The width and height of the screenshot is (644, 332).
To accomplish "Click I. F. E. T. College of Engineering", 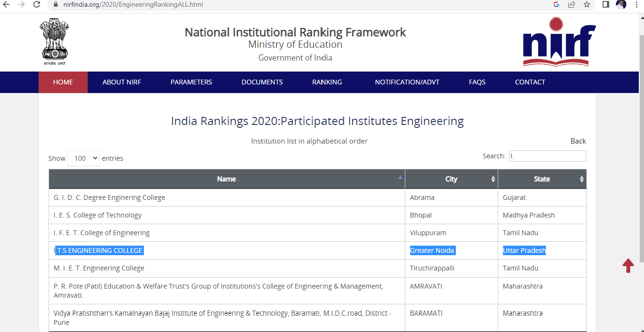I will pyautogui.click(x=102, y=233).
